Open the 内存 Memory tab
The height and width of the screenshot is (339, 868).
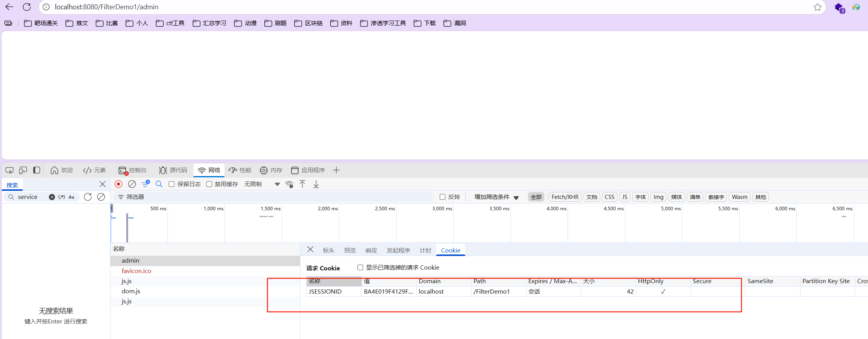pos(271,170)
